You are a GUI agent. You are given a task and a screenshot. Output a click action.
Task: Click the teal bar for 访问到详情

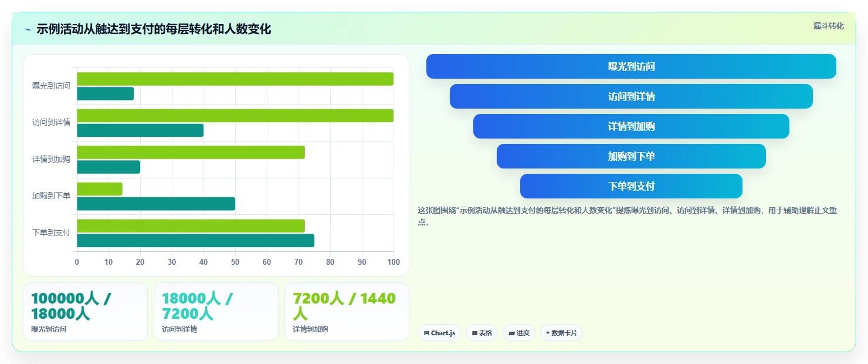tap(140, 130)
